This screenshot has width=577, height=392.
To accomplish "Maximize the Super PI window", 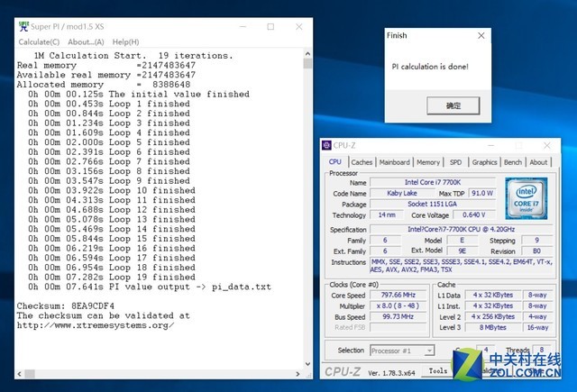I will click(x=270, y=26).
